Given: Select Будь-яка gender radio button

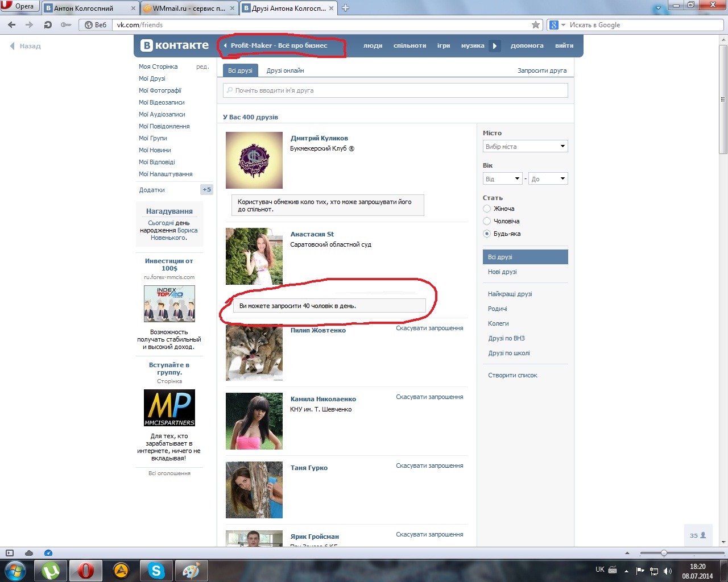Looking at the screenshot, I should [x=487, y=234].
